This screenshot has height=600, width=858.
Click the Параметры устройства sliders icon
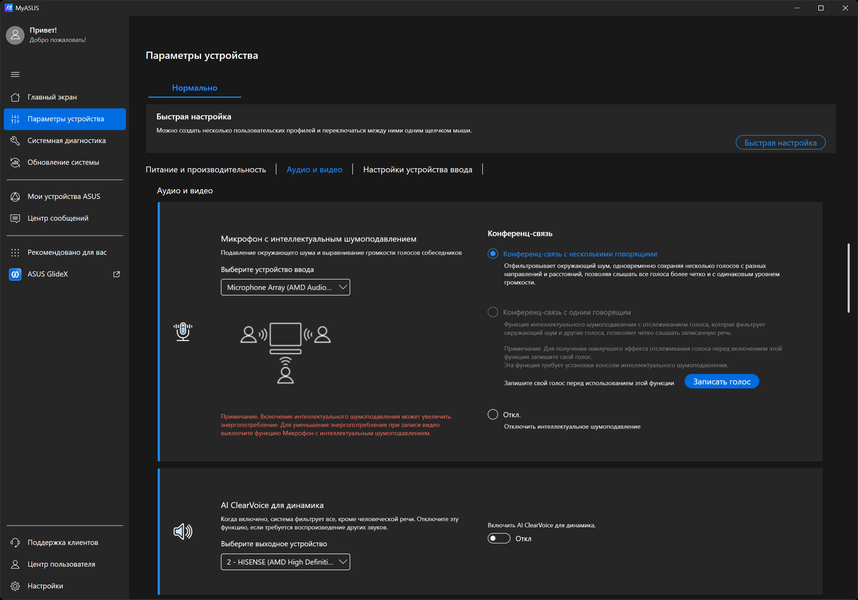tap(15, 119)
